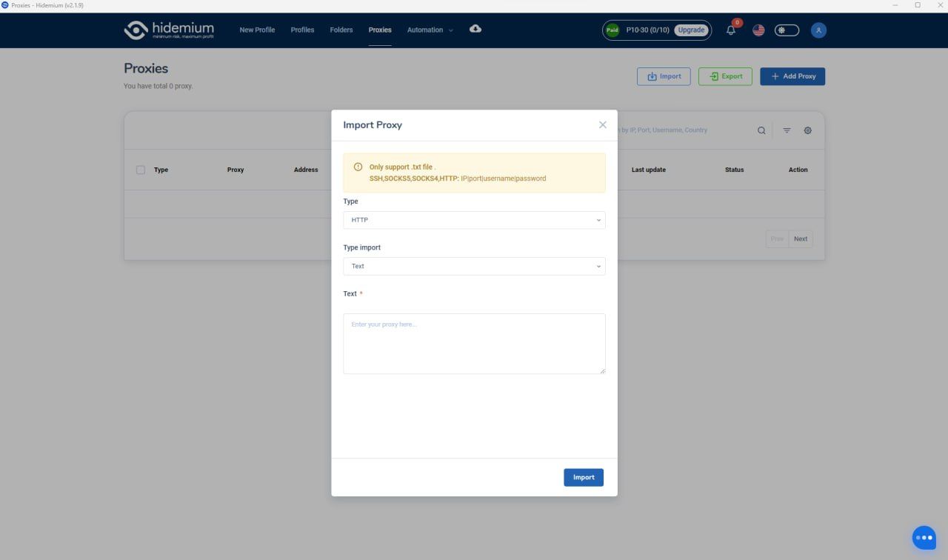Screen dimensions: 948x560
Task: Open table settings gear icon
Action: 808,130
